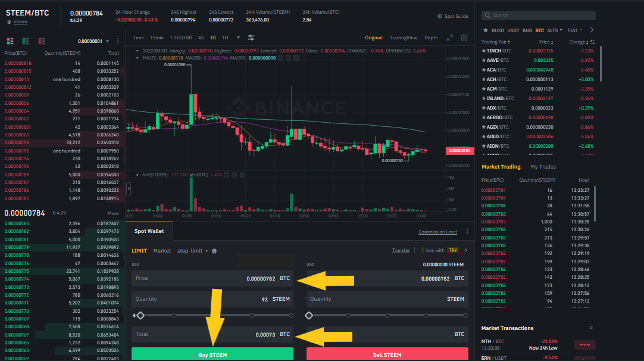Click buy quantity slider handle

(140, 315)
